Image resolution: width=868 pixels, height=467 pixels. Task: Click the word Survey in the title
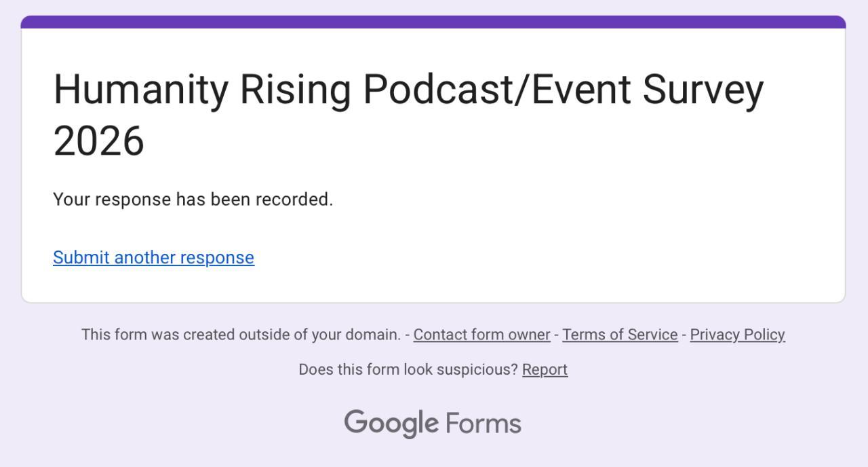pos(703,90)
